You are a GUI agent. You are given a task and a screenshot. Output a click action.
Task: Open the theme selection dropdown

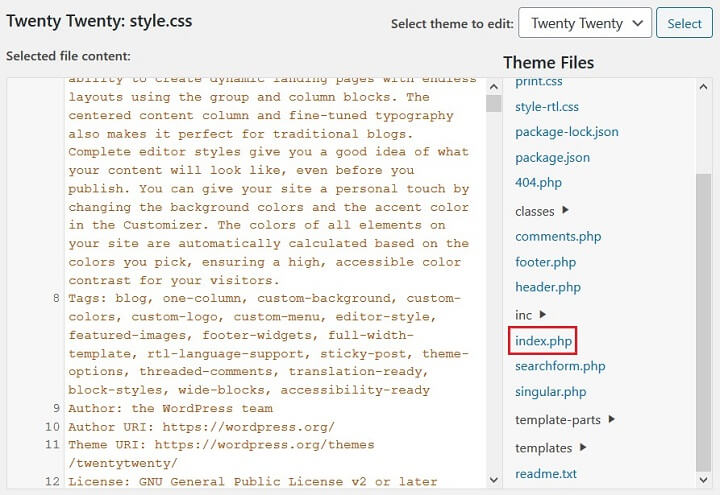click(585, 23)
